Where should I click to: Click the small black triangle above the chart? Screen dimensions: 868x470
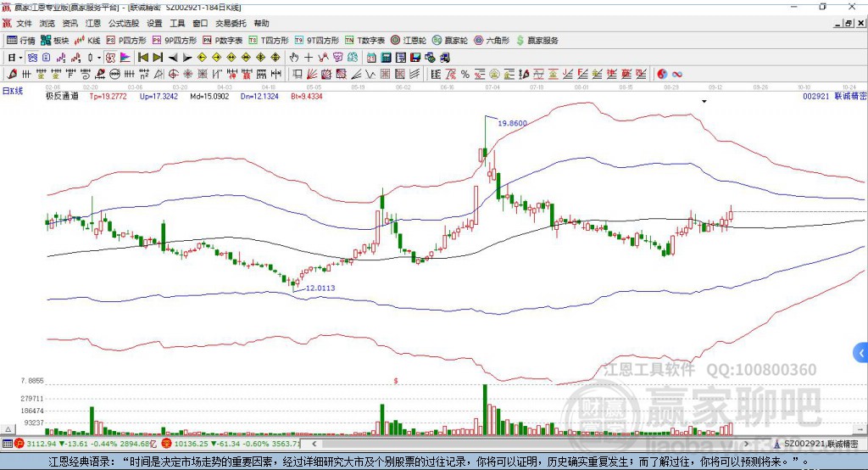[x=704, y=102]
